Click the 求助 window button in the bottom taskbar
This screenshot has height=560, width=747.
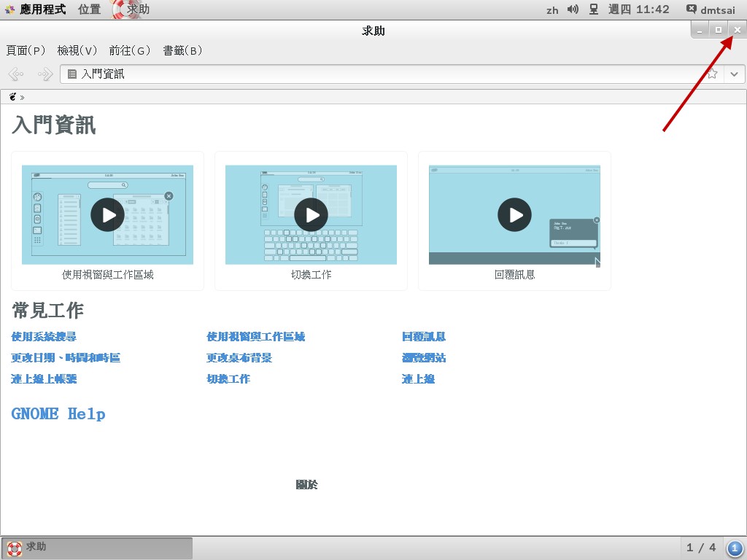(x=95, y=547)
